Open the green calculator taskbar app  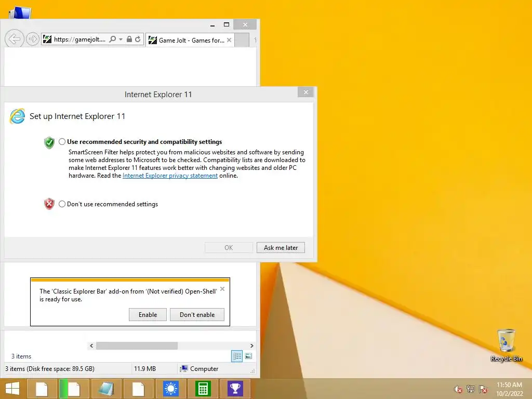click(x=203, y=389)
